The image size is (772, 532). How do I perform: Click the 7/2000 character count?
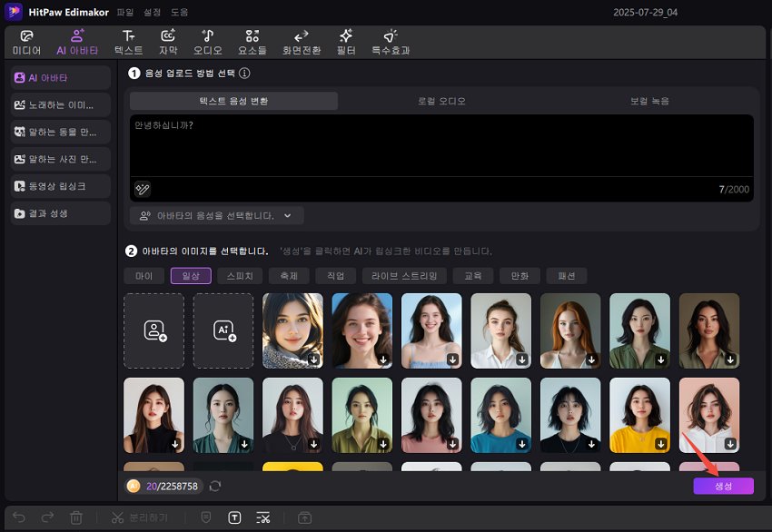734,190
